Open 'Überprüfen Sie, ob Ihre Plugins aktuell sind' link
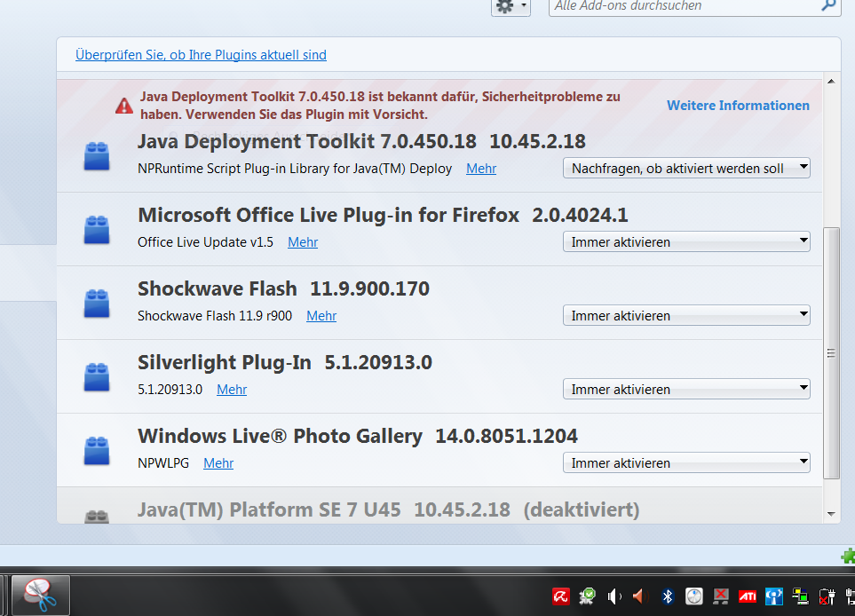The height and width of the screenshot is (616, 855). [201, 55]
